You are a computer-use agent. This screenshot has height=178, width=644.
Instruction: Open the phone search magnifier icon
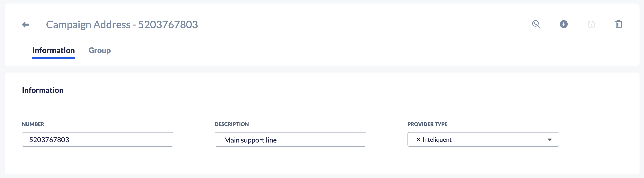tap(536, 24)
